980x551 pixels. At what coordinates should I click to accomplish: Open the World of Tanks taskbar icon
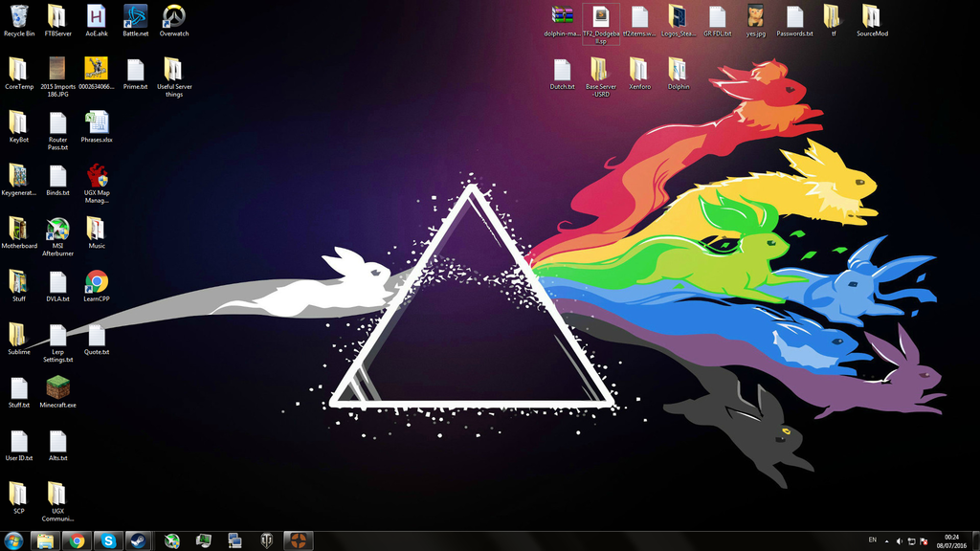pos(267,541)
